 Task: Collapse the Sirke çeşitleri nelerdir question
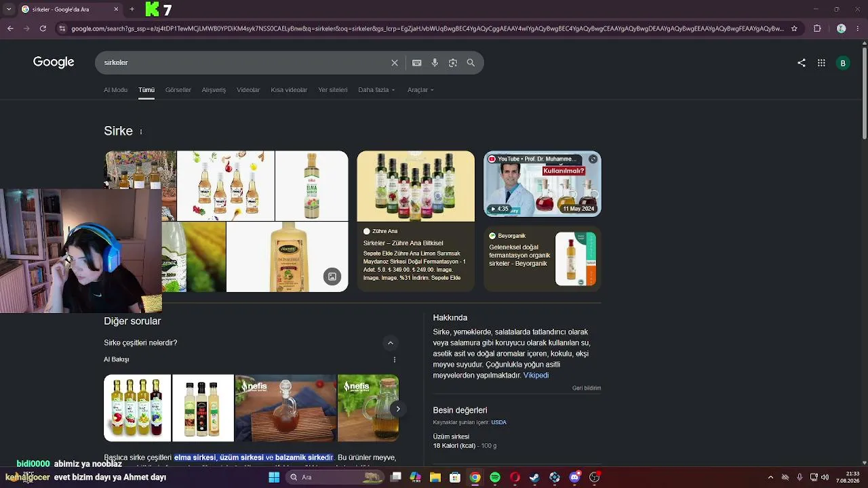coord(390,343)
